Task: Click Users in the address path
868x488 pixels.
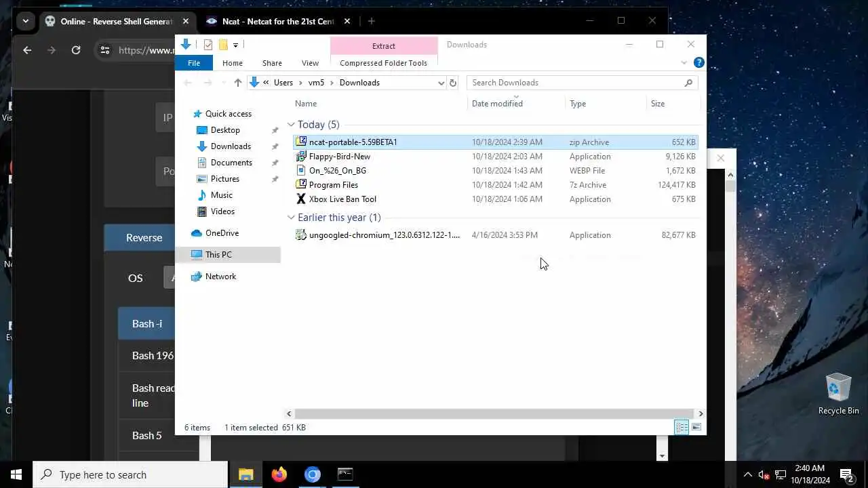Action: tap(283, 83)
